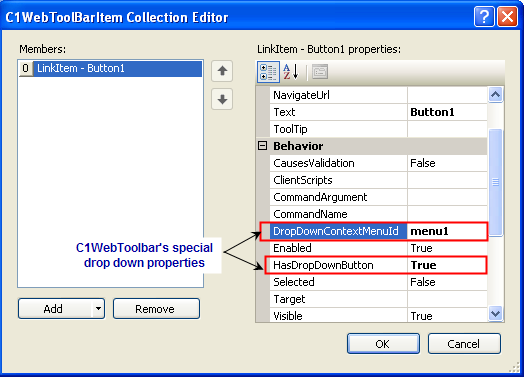
Task: Click the scroll down arrow of property grid
Action: pos(495,314)
